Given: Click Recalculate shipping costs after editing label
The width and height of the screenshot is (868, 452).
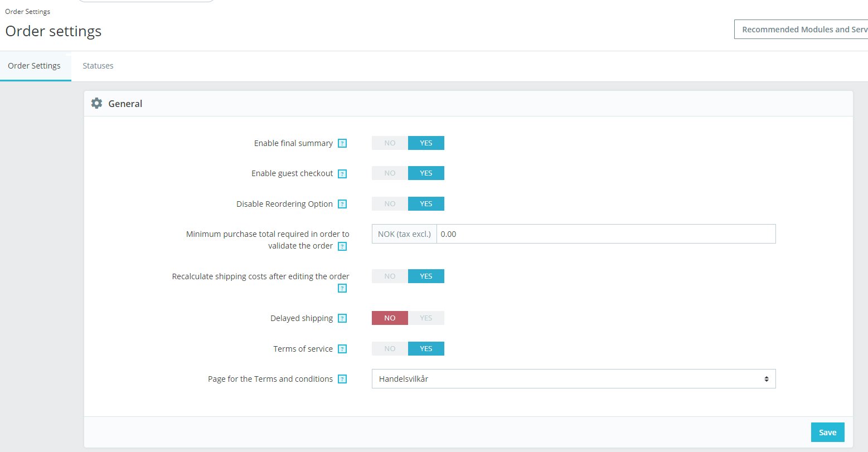Looking at the screenshot, I should (x=261, y=276).
